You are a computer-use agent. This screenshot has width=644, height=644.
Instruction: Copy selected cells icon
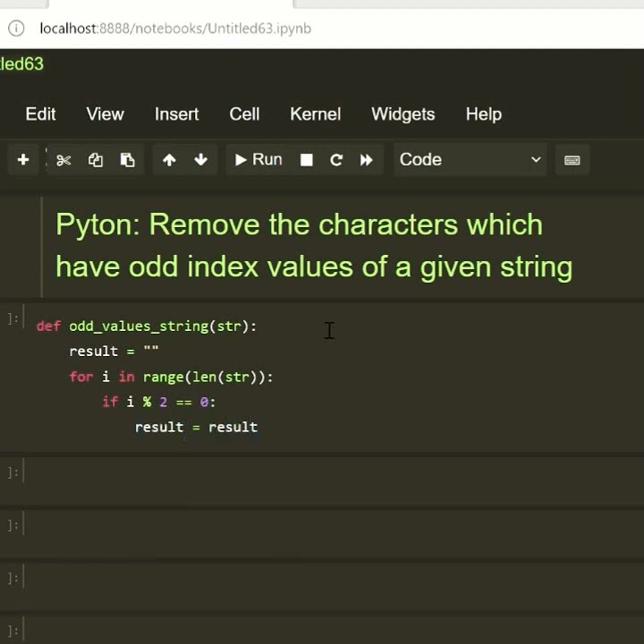[96, 160]
